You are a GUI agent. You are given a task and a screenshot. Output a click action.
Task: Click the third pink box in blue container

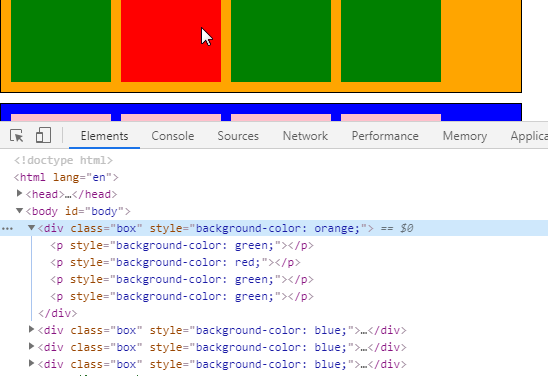[281, 117]
